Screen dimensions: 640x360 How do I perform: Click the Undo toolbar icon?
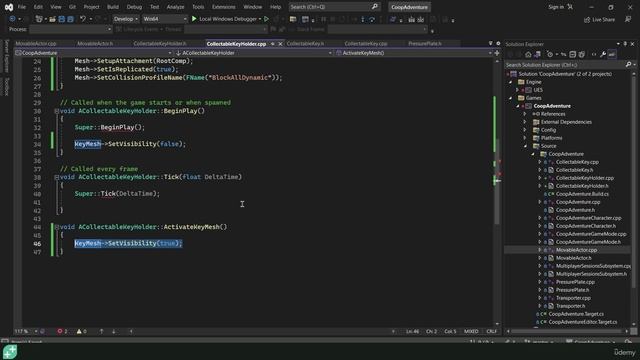click(83, 19)
